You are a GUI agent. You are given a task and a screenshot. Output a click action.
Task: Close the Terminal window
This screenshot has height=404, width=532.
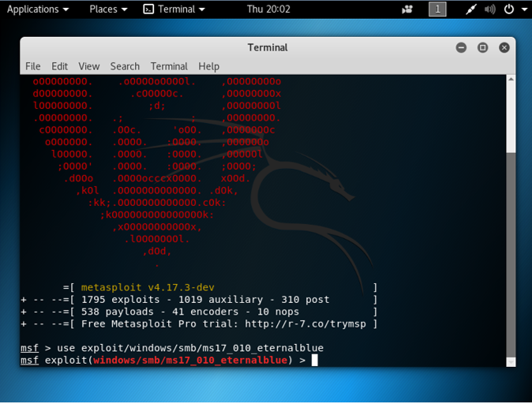click(504, 47)
